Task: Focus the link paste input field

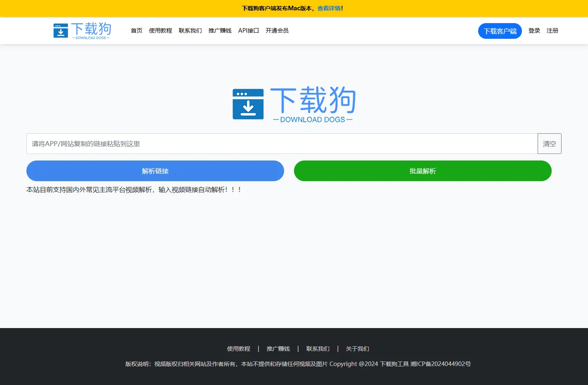Action: (x=282, y=144)
